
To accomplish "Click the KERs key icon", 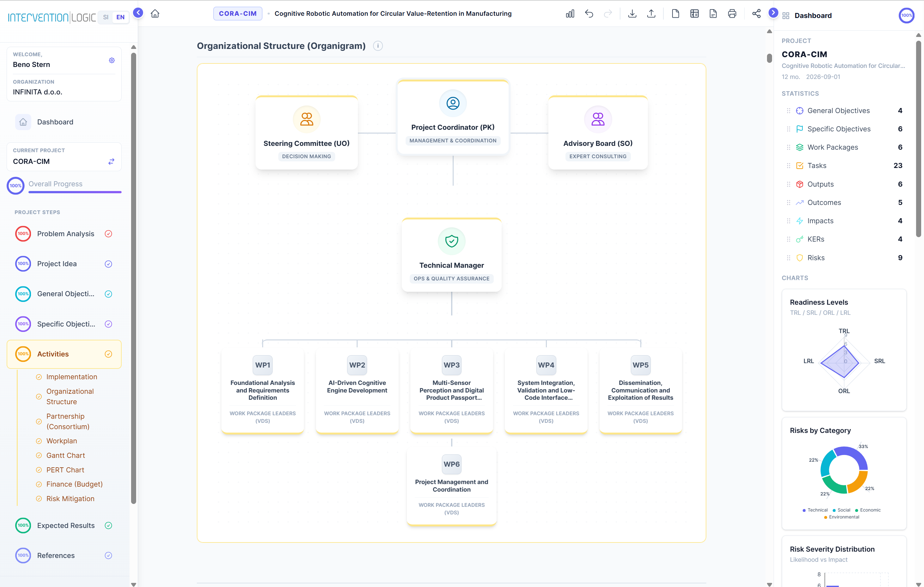I will [x=800, y=239].
